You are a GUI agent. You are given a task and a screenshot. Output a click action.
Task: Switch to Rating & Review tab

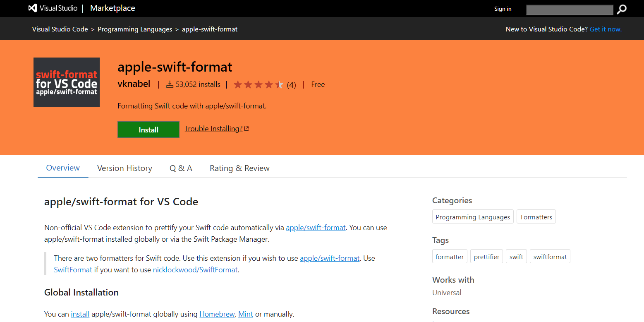239,168
